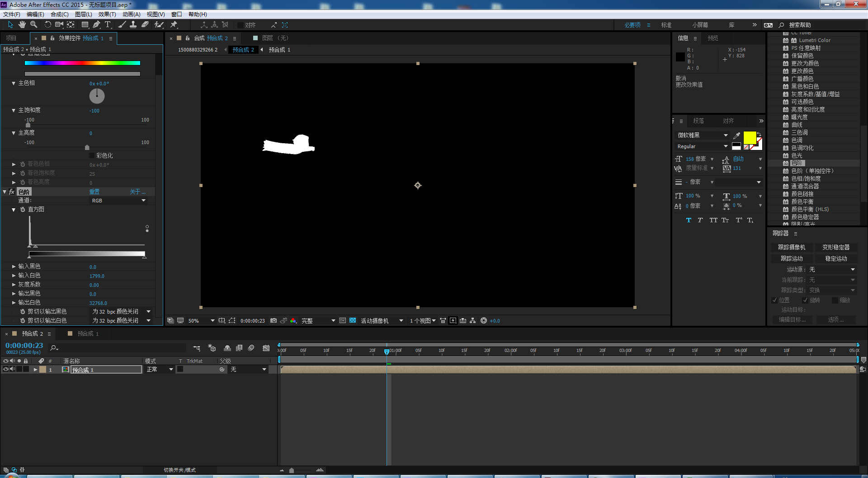Select the Hand tool

click(x=22, y=25)
